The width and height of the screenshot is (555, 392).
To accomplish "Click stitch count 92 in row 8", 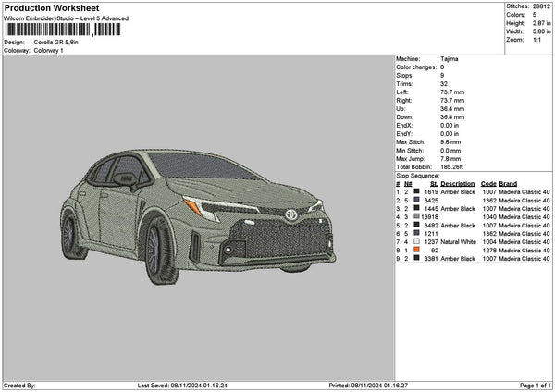I will [435, 251].
